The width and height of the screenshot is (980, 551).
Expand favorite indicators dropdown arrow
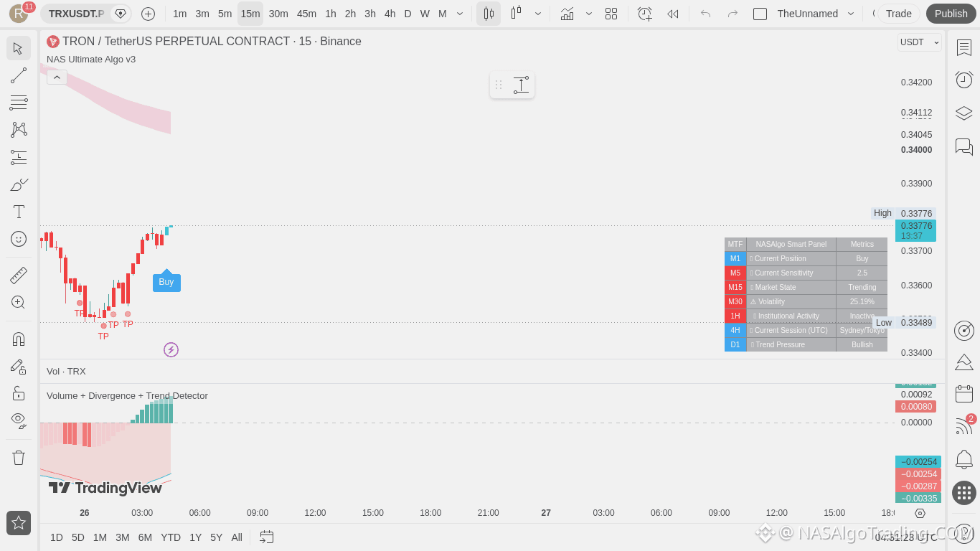589,14
